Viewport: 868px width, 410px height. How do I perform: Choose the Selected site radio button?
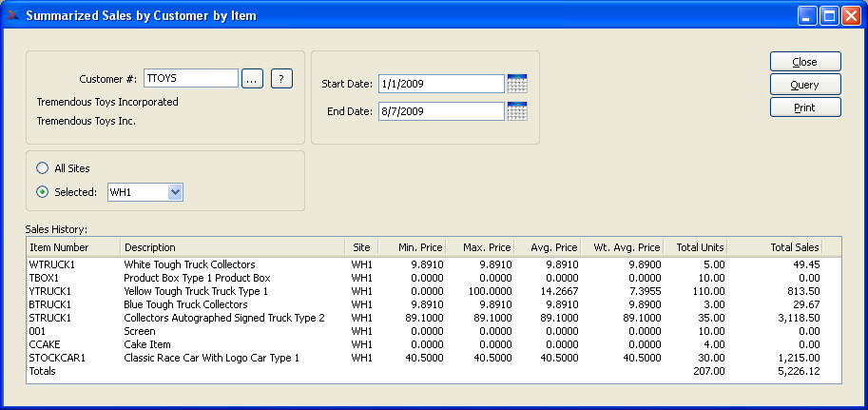point(42,192)
